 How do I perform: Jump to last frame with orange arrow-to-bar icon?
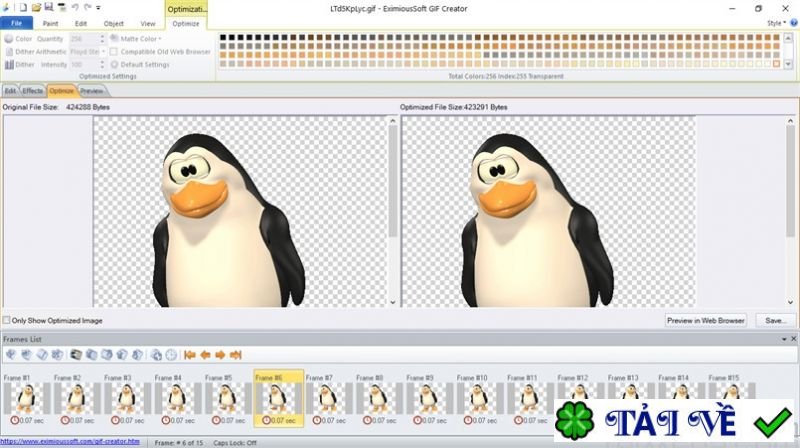coord(235,355)
